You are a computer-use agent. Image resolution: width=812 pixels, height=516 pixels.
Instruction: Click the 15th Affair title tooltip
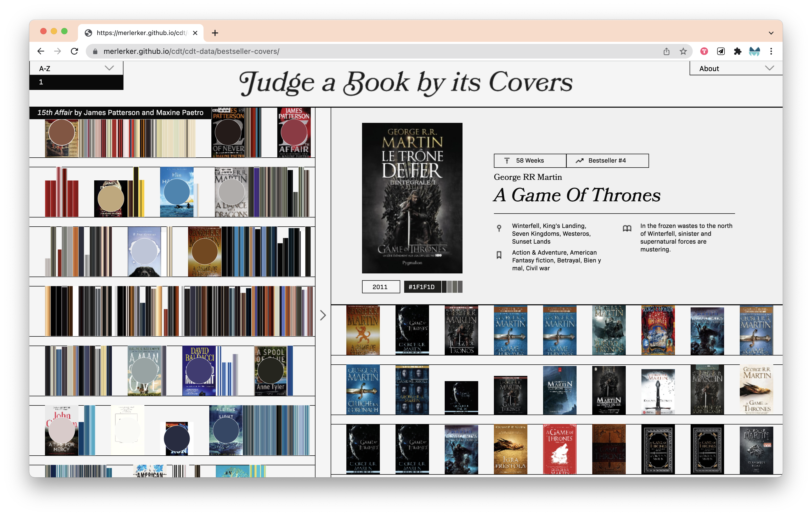point(120,113)
